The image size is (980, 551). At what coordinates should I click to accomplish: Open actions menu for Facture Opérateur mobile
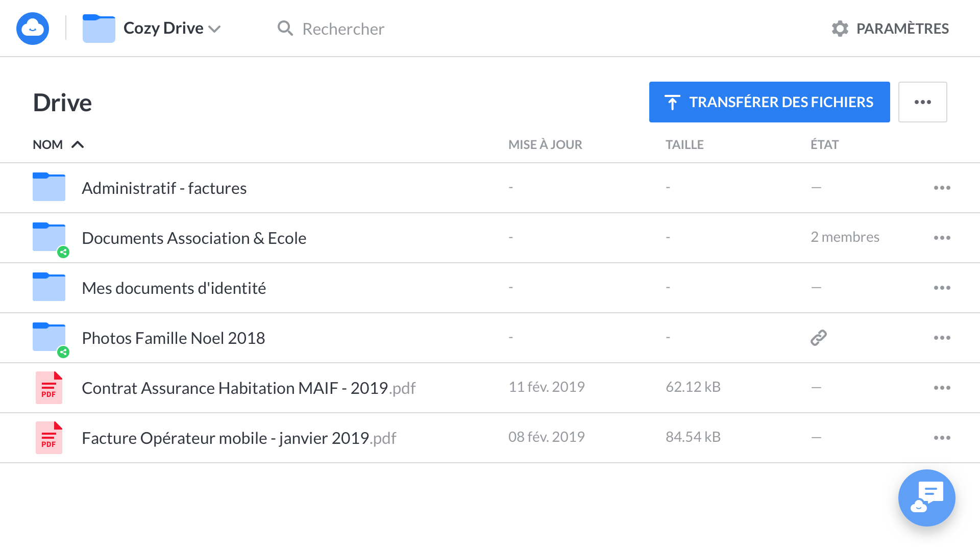tap(942, 438)
